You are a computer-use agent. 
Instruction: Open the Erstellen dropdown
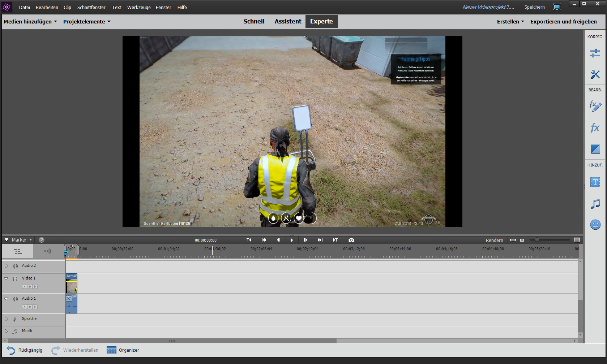point(510,22)
